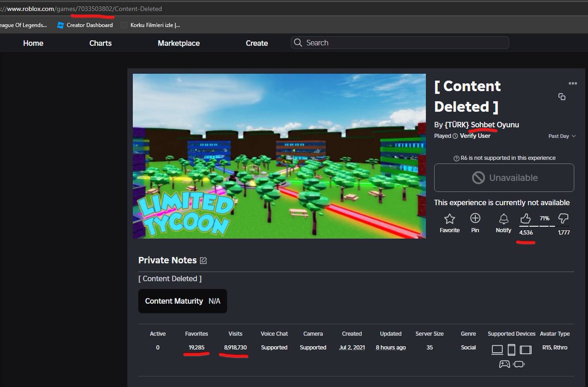This screenshot has height=387, width=588.
Task: Click the copy experience icon near the game title
Action: pos(562,97)
